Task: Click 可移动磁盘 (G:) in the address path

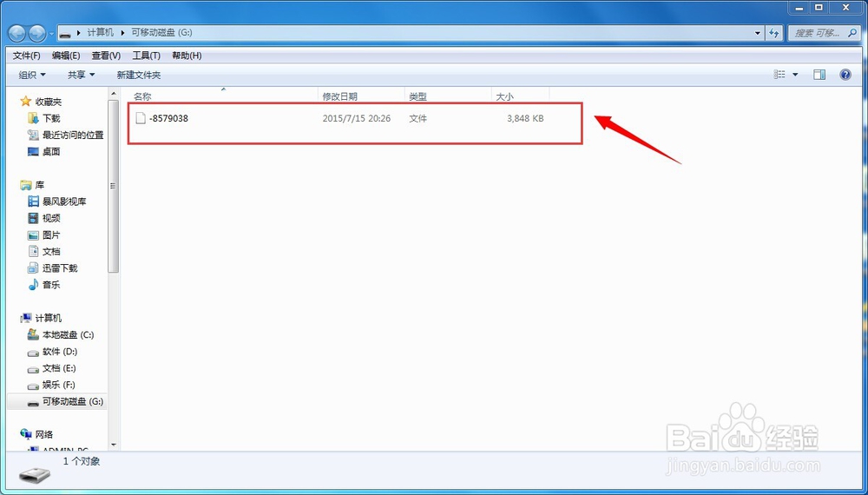Action: [x=161, y=33]
